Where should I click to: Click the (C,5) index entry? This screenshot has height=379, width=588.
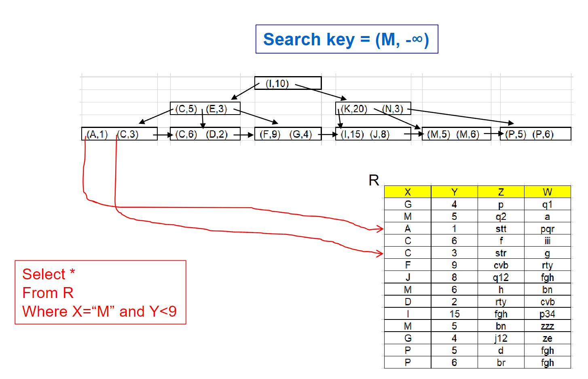pyautogui.click(x=186, y=109)
